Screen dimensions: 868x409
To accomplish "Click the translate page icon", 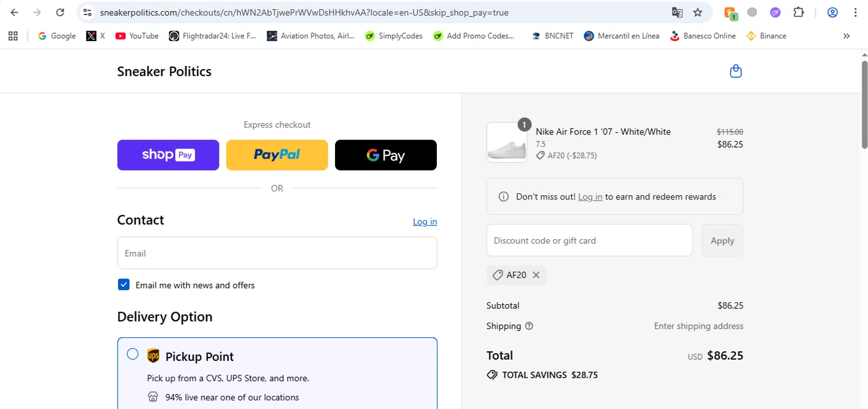I will (x=676, y=12).
